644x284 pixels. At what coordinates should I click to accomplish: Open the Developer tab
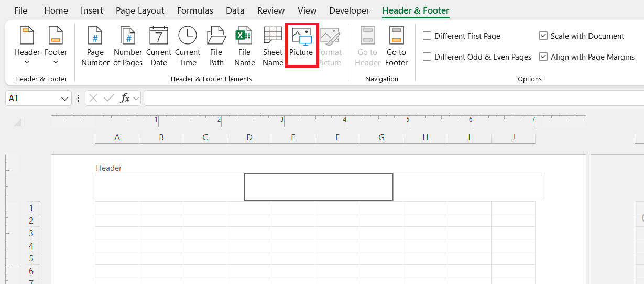[x=349, y=10]
